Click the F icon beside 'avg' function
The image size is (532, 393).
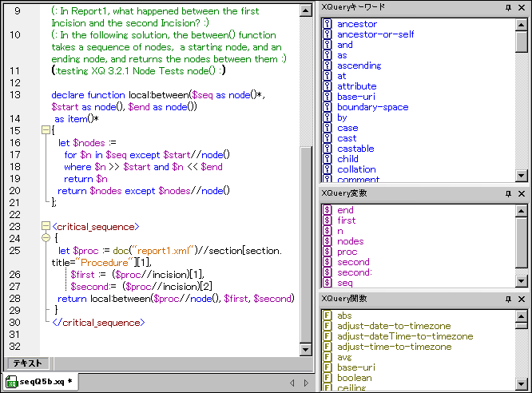click(x=327, y=358)
